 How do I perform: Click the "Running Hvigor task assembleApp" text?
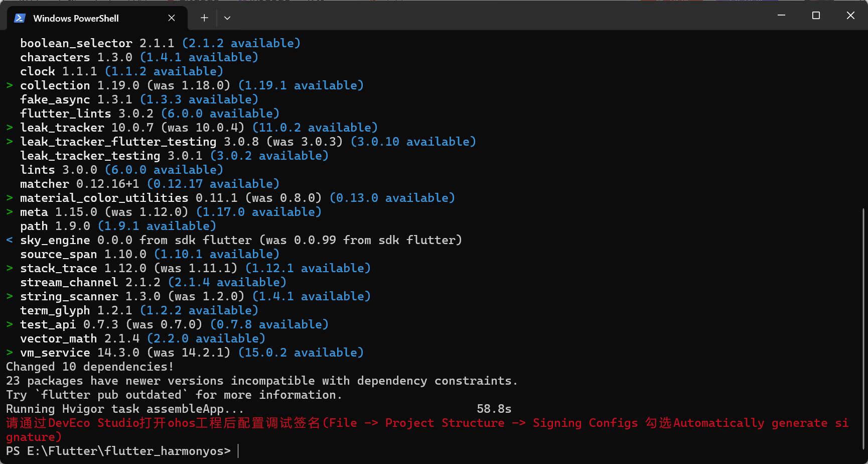tap(125, 409)
